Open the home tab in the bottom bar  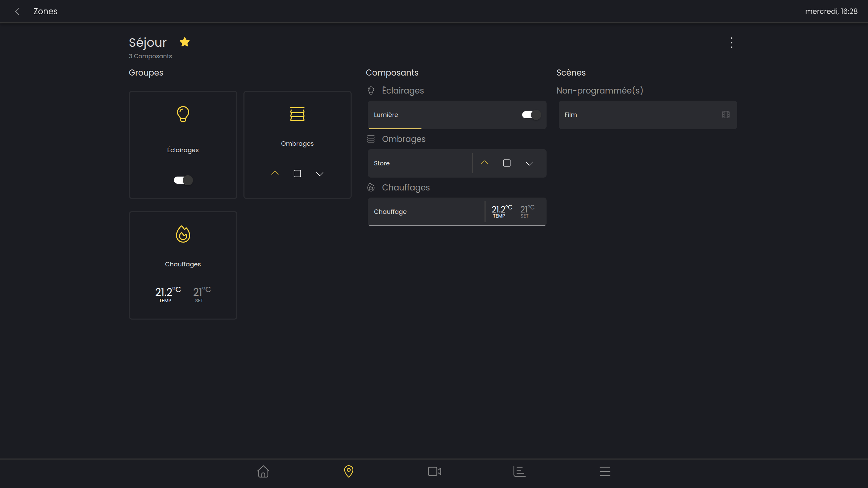click(263, 471)
